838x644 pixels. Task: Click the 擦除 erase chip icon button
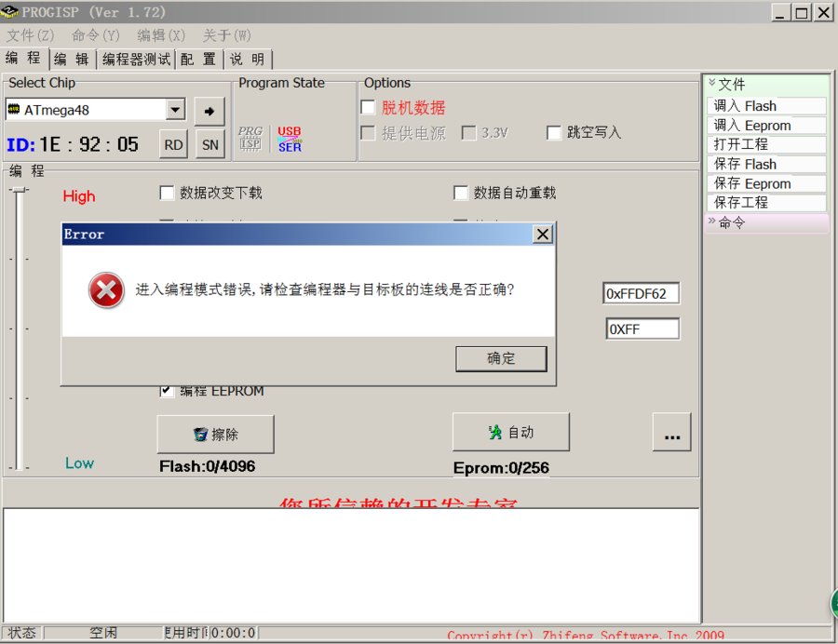coord(218,434)
